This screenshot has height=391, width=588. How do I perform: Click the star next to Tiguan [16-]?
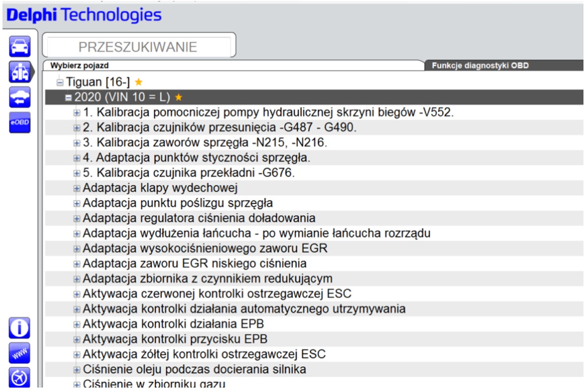click(x=139, y=82)
